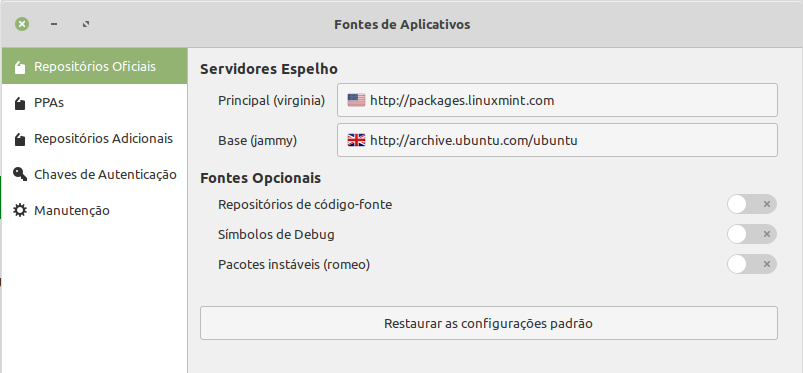Enable Pacotes instáveis (romeo) switch

click(x=752, y=264)
